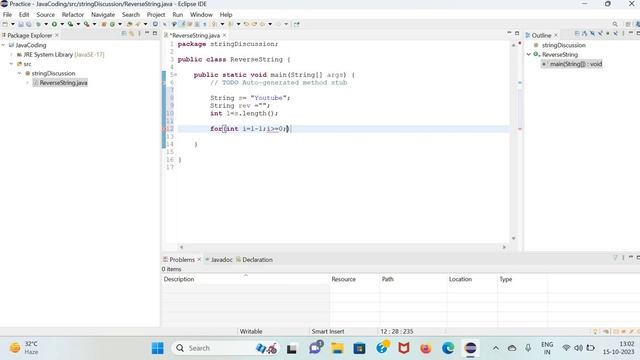Screen dimensions: 640x360
Task: Collapse the src folder node
Action: tap(11, 64)
